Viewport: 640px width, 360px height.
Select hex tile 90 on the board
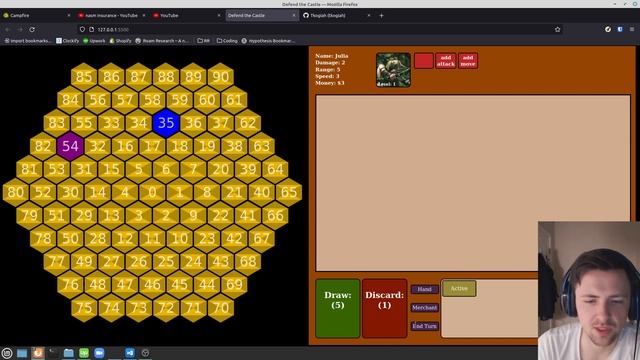[x=220, y=77]
